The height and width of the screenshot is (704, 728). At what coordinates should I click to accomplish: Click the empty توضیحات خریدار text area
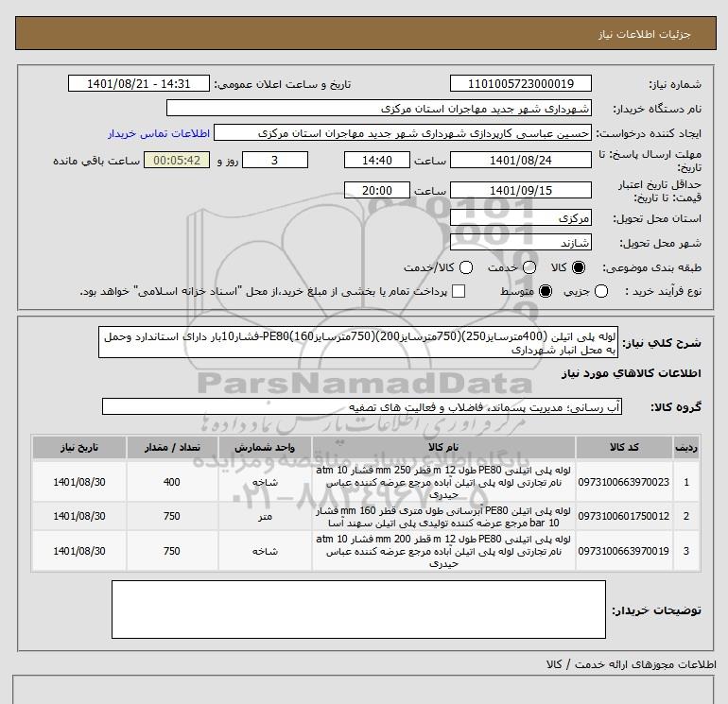pyautogui.click(x=358, y=610)
